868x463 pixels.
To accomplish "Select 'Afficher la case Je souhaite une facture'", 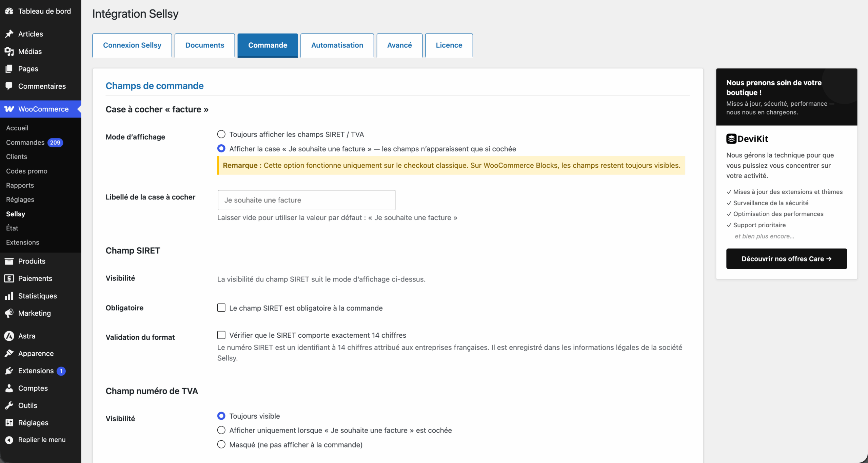I will pos(221,149).
